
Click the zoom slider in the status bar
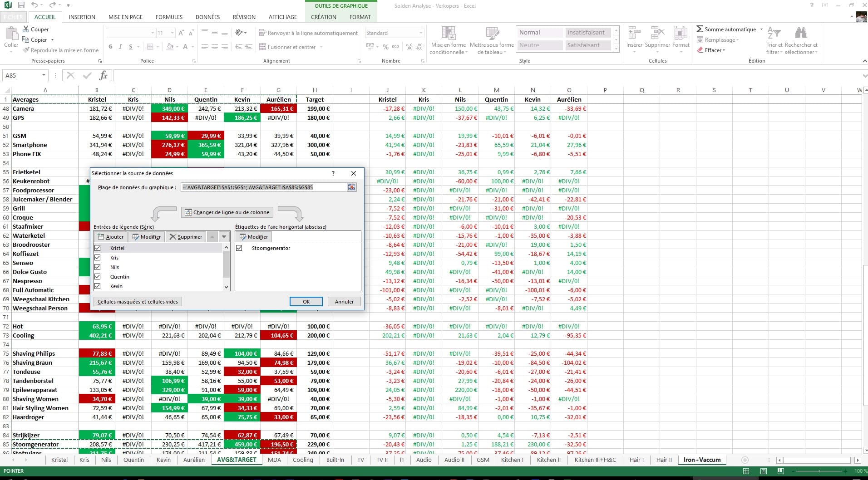coord(819,471)
